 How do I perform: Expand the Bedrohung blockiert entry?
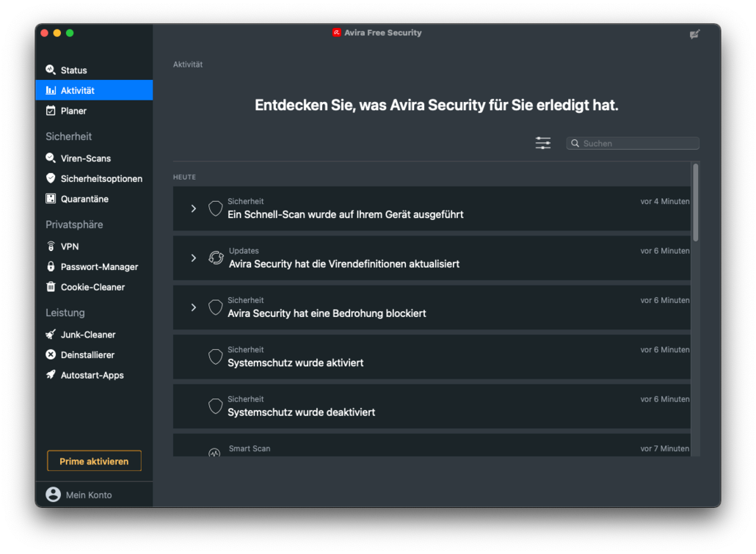click(194, 307)
